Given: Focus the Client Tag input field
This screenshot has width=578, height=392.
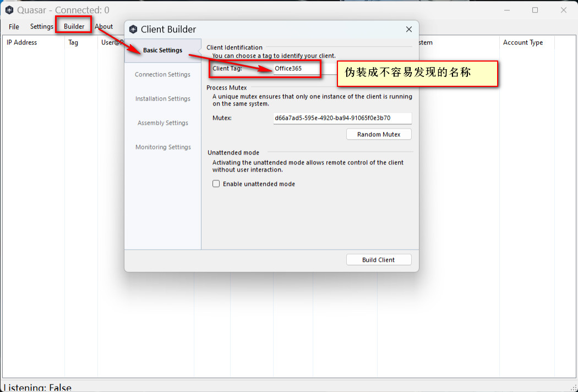Looking at the screenshot, I should pyautogui.click(x=297, y=69).
